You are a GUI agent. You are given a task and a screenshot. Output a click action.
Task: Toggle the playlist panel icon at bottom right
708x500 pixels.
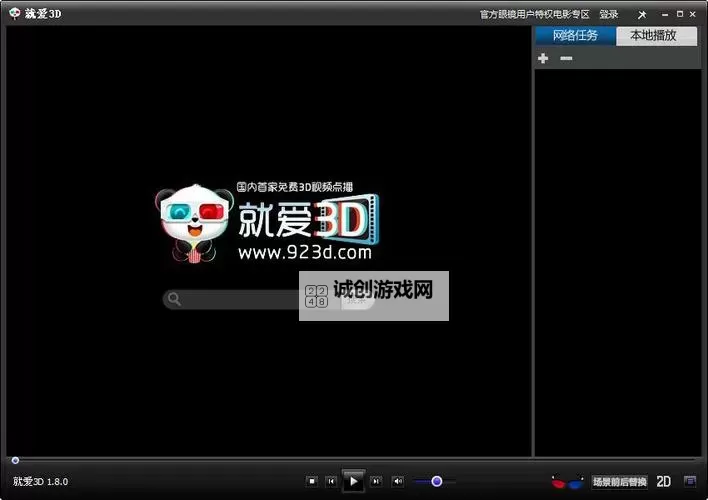(x=690, y=481)
